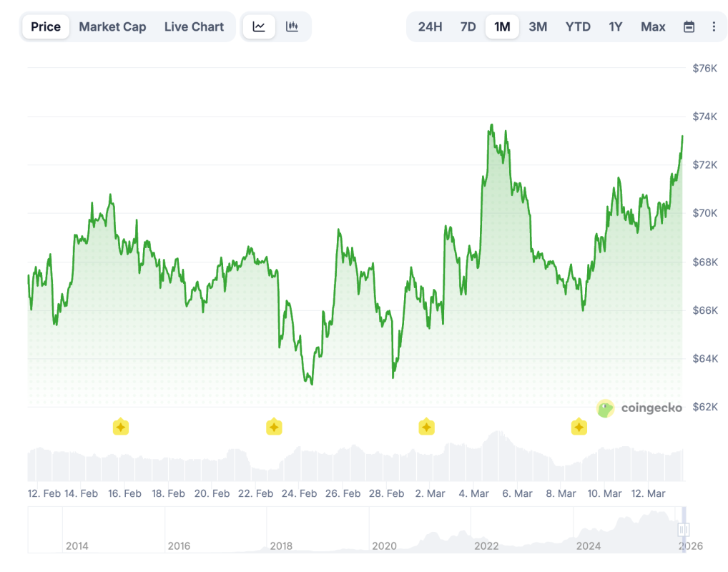Click the CoinGecko logo watermark
This screenshot has height=572, width=728.
coord(639,408)
